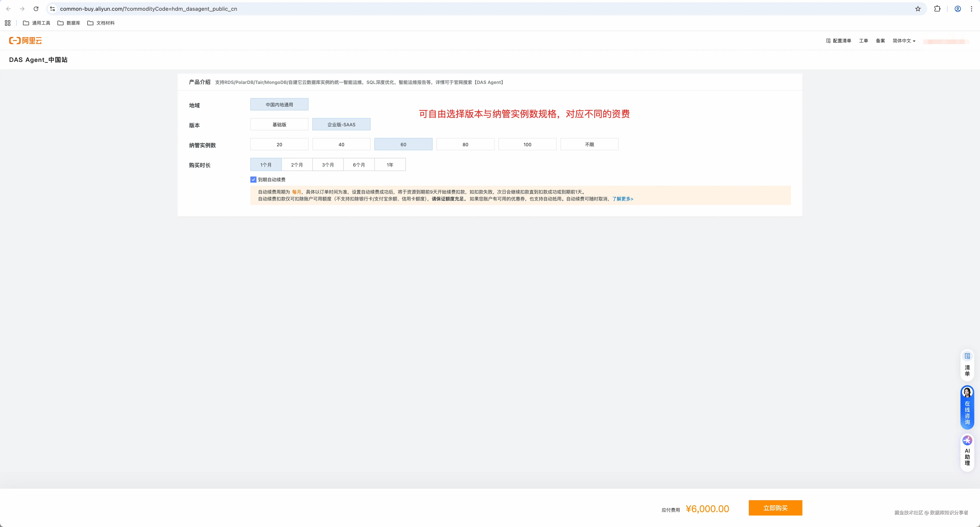Uncheck the 到期自动续费 checkbox
The image size is (980, 527).
coord(253,179)
